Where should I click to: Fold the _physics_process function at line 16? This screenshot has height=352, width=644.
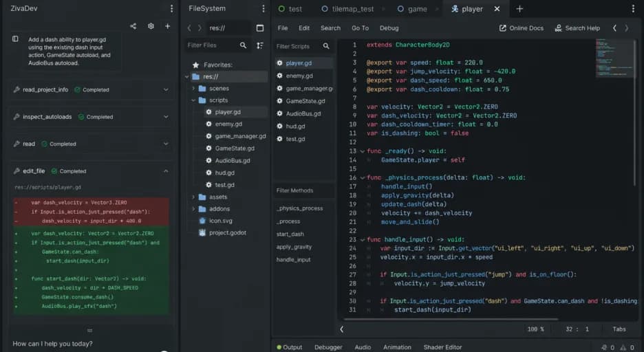point(362,177)
